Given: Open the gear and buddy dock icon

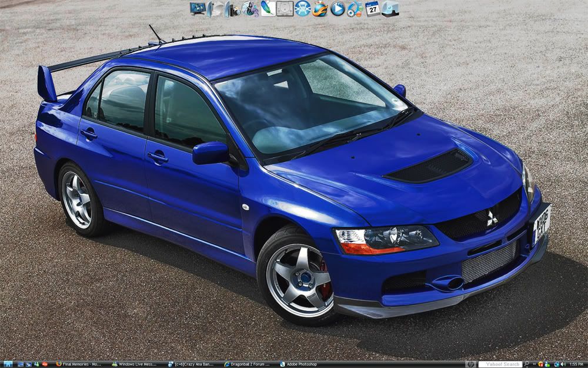Looking at the screenshot, I should tap(355, 9).
